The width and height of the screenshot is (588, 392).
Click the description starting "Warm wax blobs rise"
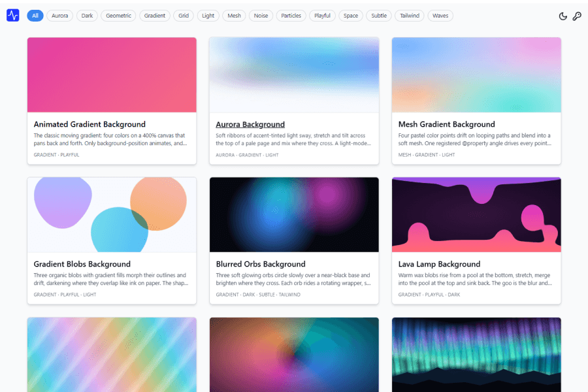click(475, 279)
